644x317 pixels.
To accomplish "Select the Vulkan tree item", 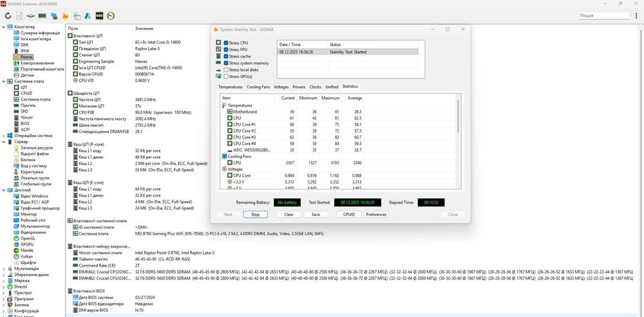I will click(x=26, y=256).
